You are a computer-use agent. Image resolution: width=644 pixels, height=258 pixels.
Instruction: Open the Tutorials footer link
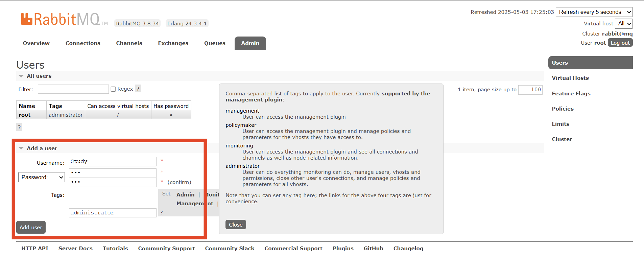tap(115, 248)
